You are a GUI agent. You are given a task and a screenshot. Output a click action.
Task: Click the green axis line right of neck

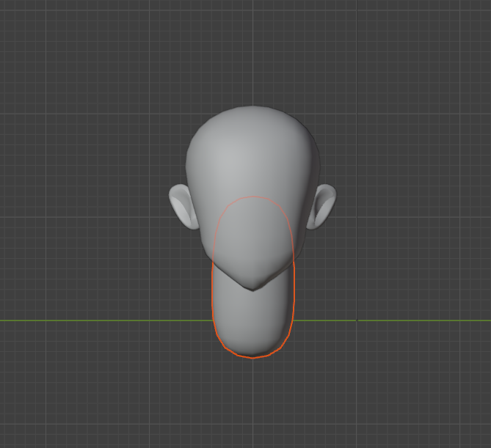pos(392,320)
